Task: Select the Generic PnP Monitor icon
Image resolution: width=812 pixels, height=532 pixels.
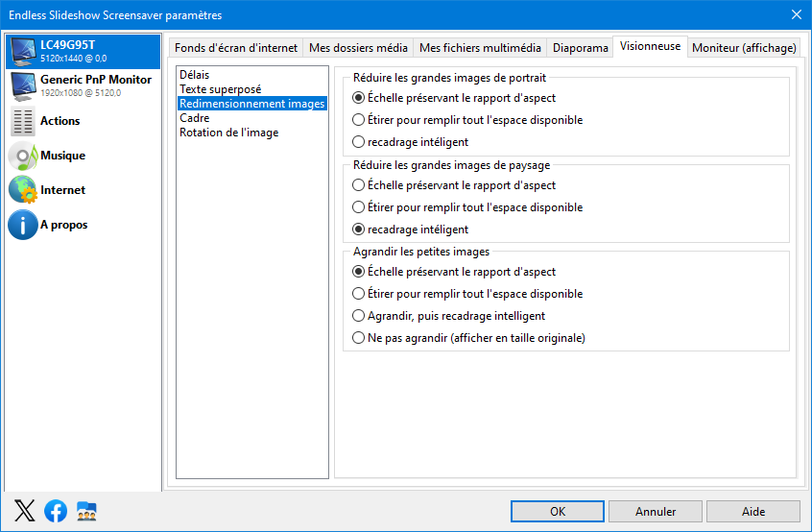Action: 23,86
